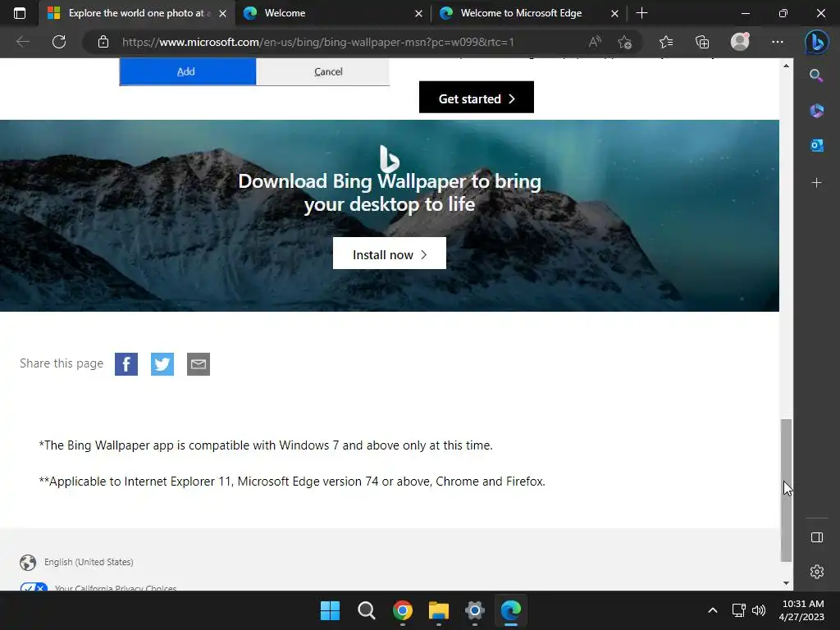Toggle the sidebar visibility icon
840x630 pixels.
coord(816,537)
